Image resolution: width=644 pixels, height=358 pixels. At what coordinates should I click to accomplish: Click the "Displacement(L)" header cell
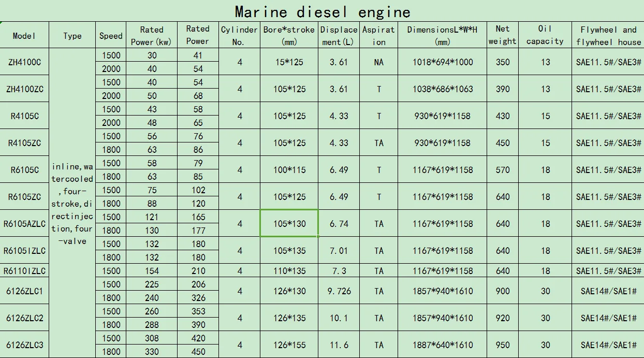[x=339, y=36]
